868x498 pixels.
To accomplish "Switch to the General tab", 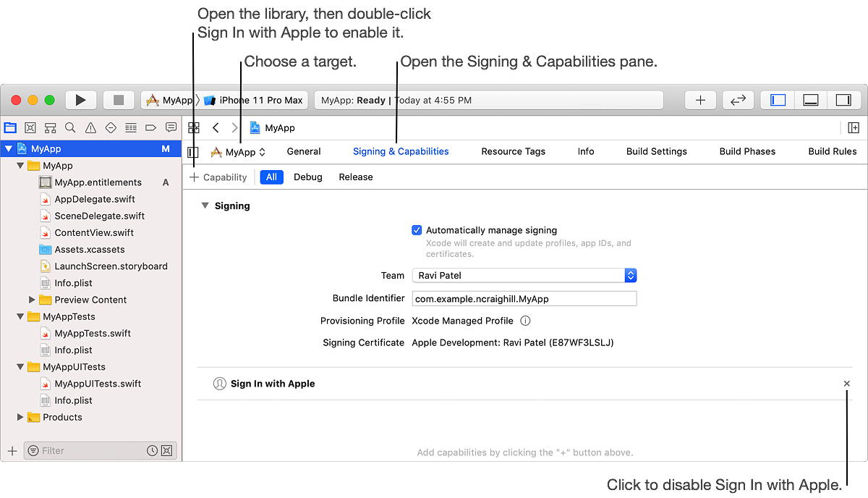I will [304, 151].
